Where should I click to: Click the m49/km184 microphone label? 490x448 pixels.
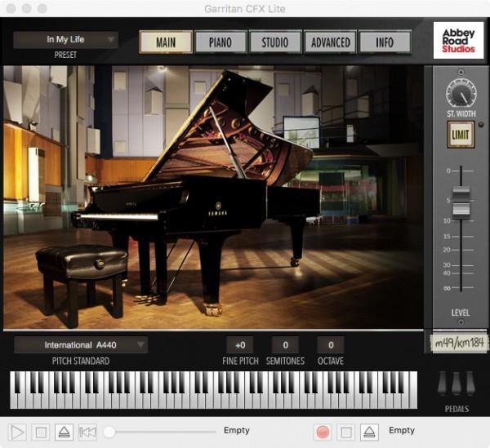pyautogui.click(x=459, y=343)
